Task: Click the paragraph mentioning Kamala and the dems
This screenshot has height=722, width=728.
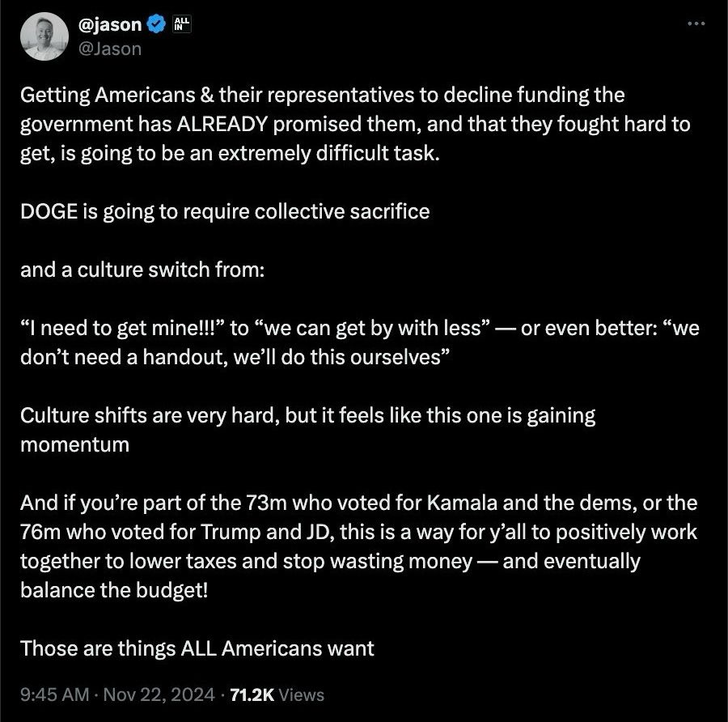Action: (x=358, y=533)
